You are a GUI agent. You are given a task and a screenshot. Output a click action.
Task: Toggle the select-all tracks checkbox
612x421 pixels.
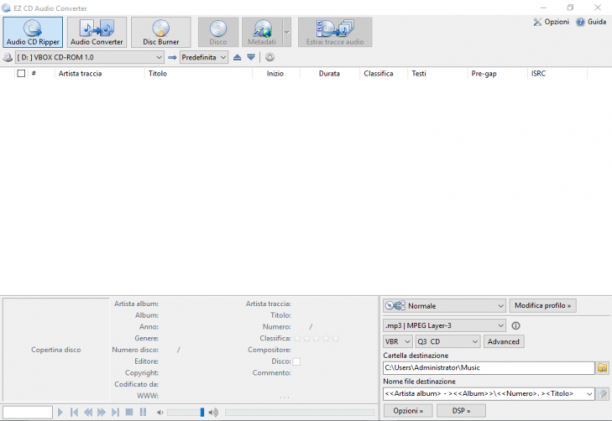(21, 73)
